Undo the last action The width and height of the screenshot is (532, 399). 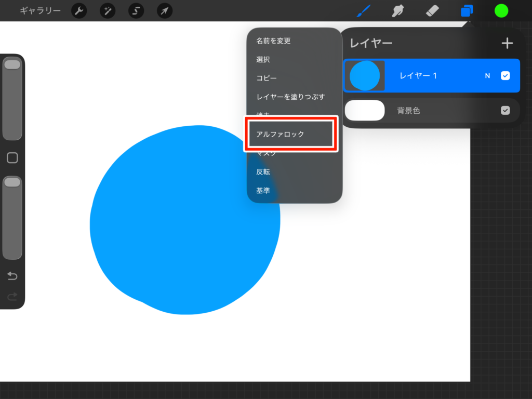point(12,276)
